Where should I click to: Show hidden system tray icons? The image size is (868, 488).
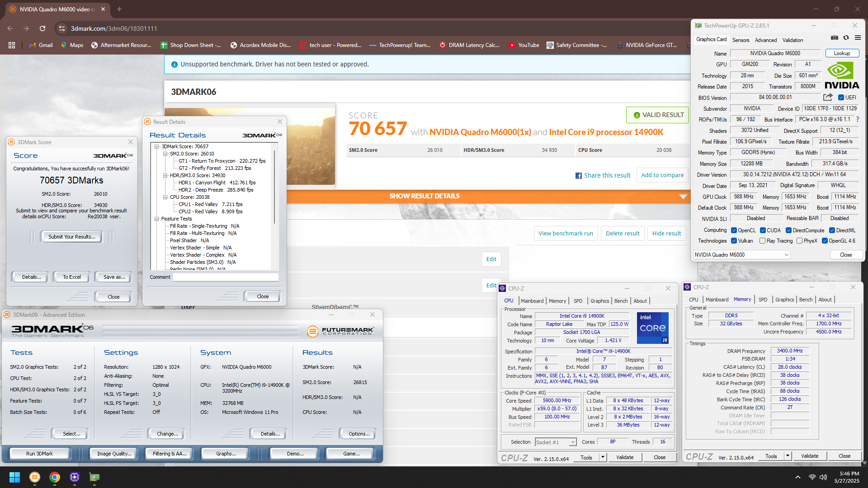(798, 477)
